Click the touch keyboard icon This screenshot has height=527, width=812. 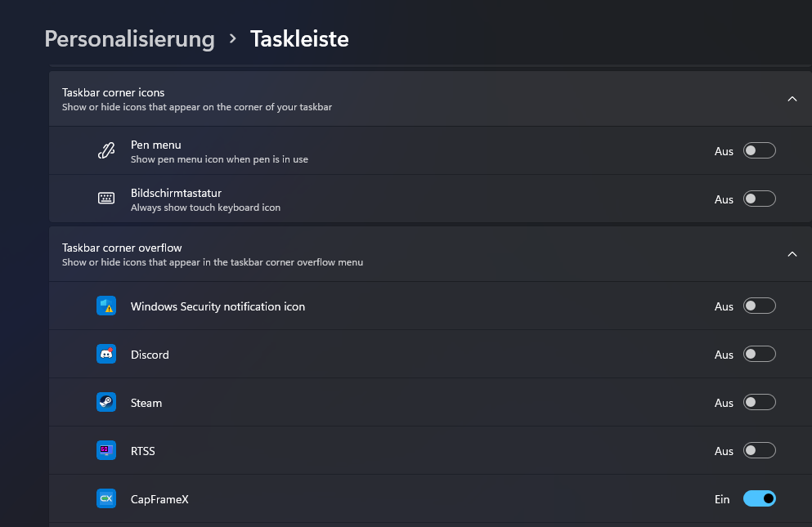[106, 198]
